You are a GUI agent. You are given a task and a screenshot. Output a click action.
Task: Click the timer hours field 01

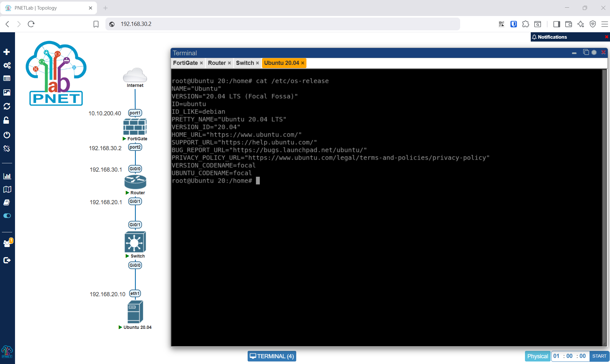pyautogui.click(x=556, y=356)
